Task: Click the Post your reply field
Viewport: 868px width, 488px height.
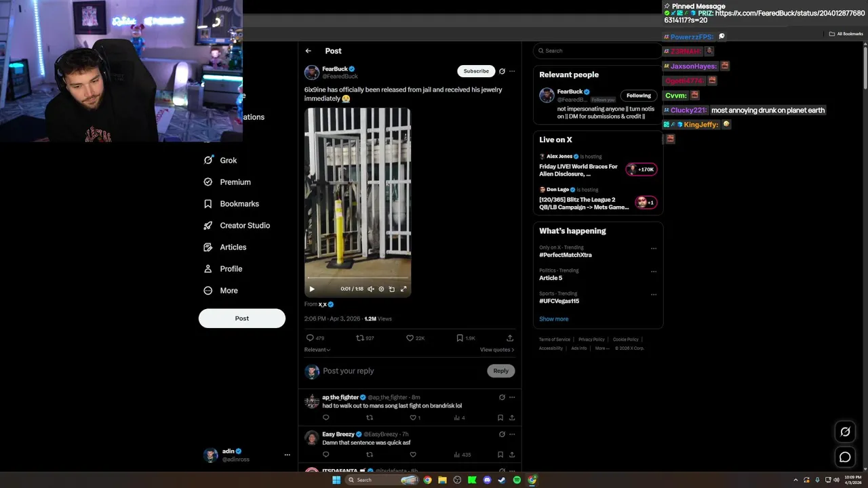Action: tap(403, 371)
